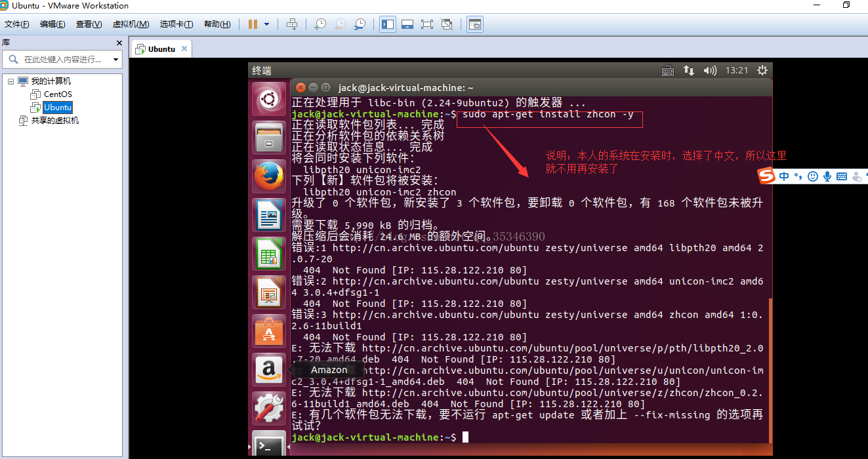The height and width of the screenshot is (459, 868).
Task: Launch LibreOffice Calc from the launcher
Action: click(269, 254)
